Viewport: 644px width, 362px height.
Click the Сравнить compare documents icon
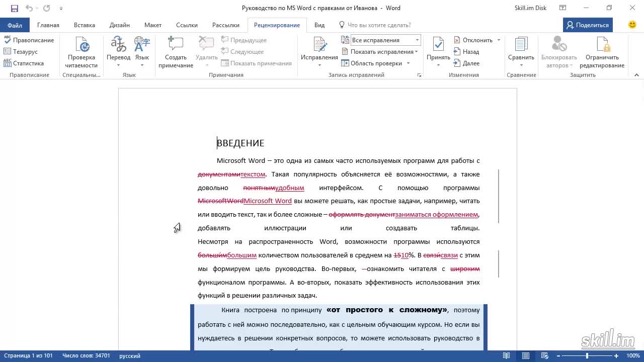[521, 44]
